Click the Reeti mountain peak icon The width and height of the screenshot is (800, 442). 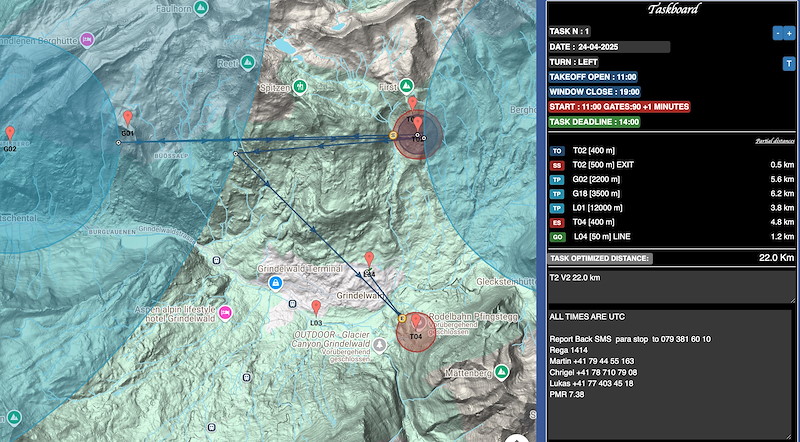(x=248, y=62)
